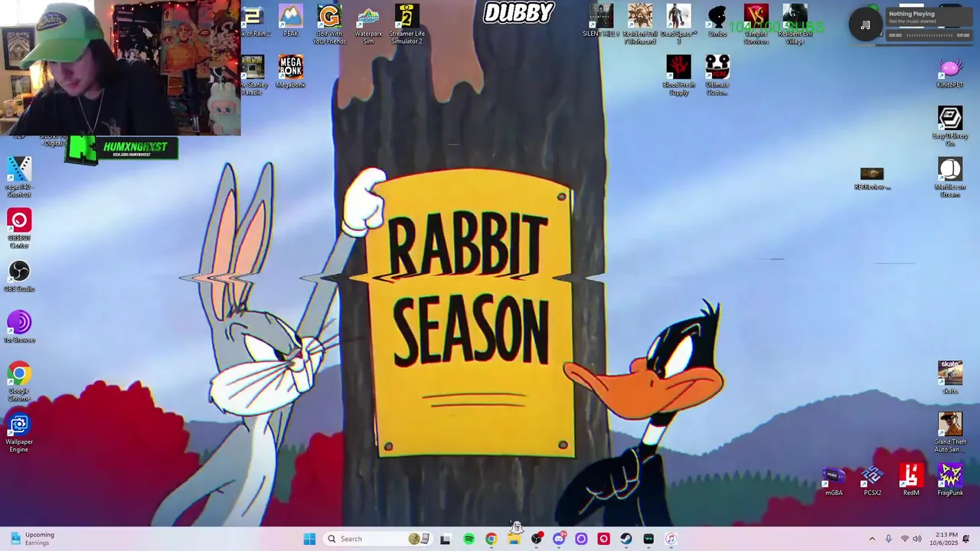Open the skate. desktop shortcut
980x551 pixels.
950,377
